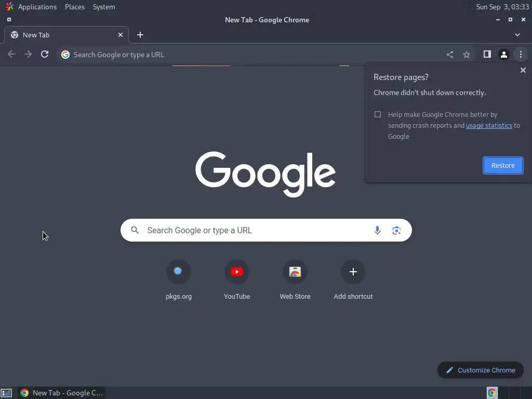The image size is (532, 399).
Task: Click the Google logo on the page
Action: (x=265, y=174)
